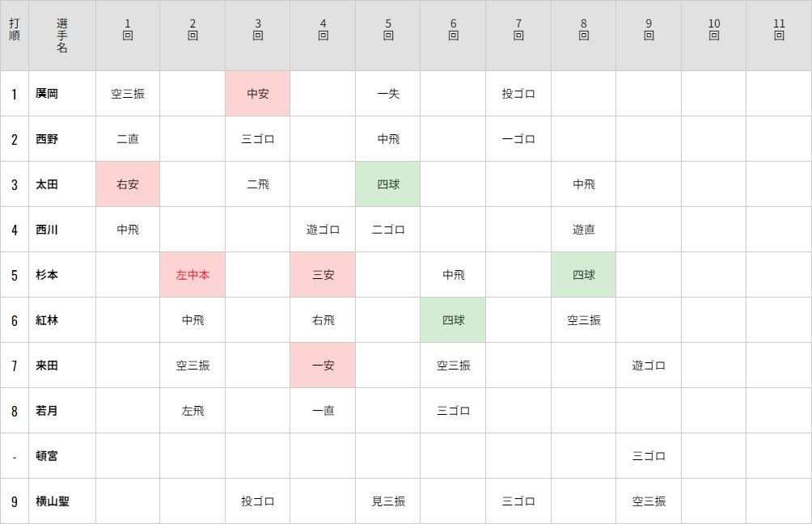Click 廣岡's 一失 result in 5回
This screenshot has width=812, height=524.
(388, 94)
